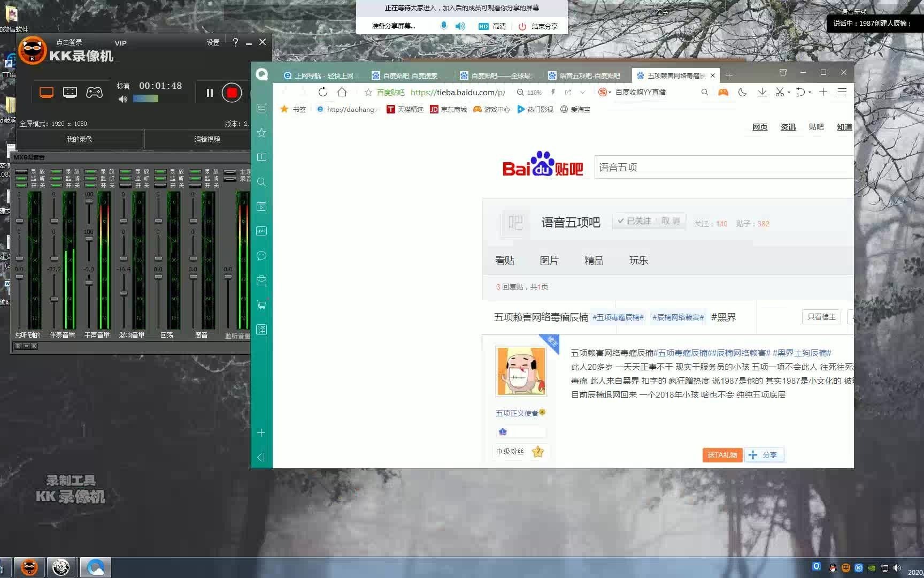The height and width of the screenshot is (578, 924).
Task: Open sidebar translate icon
Action: pos(261,330)
